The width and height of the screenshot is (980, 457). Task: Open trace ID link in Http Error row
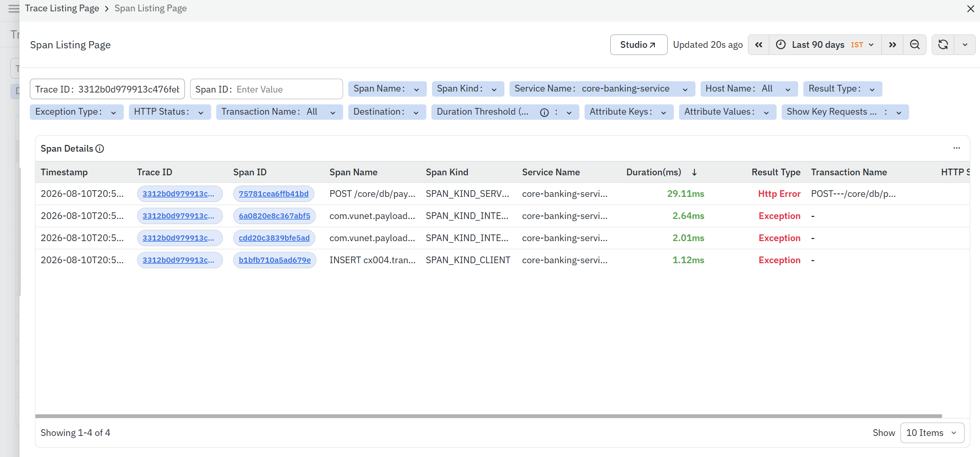click(179, 194)
